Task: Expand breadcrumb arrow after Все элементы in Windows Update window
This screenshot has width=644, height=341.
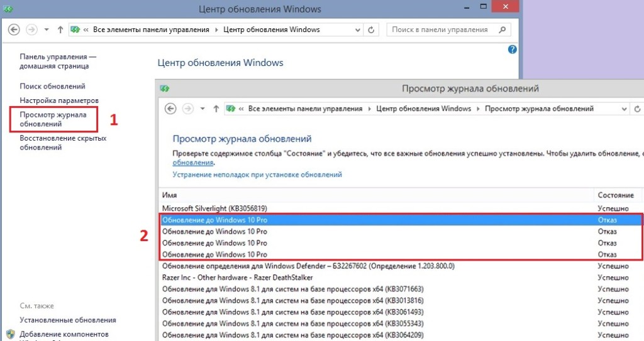Action: 216,30
